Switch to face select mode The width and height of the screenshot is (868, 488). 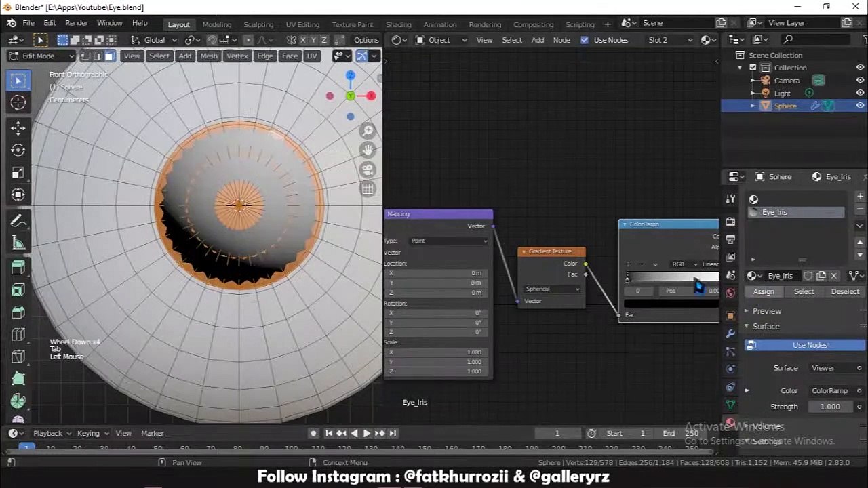point(109,56)
